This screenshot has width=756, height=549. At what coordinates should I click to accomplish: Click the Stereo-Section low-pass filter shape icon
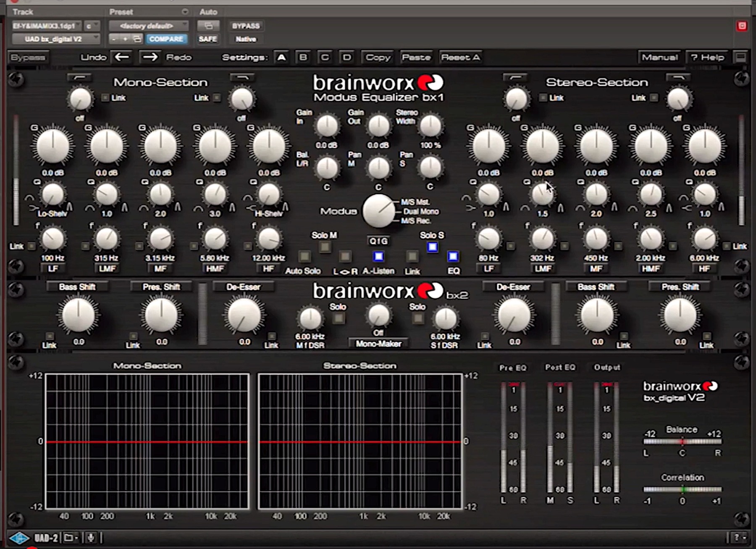pos(678,78)
